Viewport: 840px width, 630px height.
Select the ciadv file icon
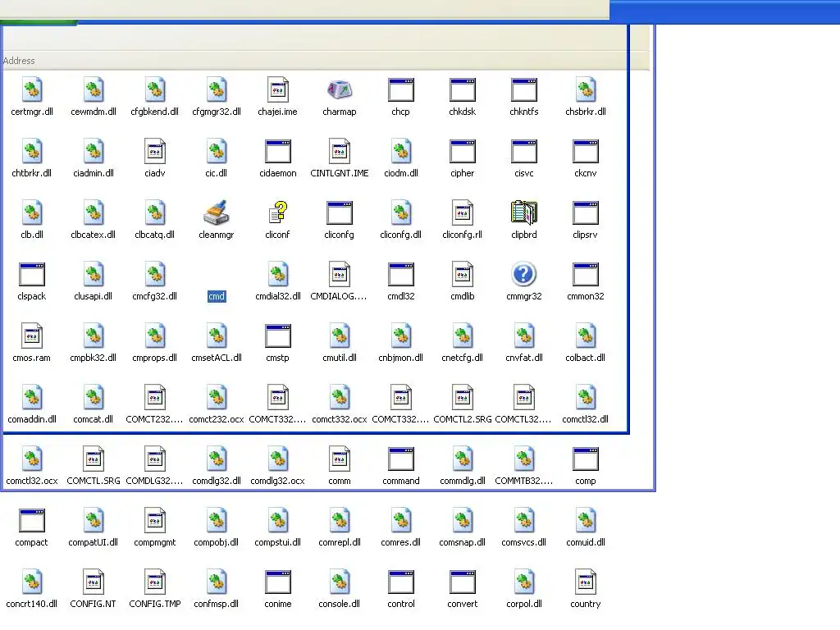click(x=155, y=151)
